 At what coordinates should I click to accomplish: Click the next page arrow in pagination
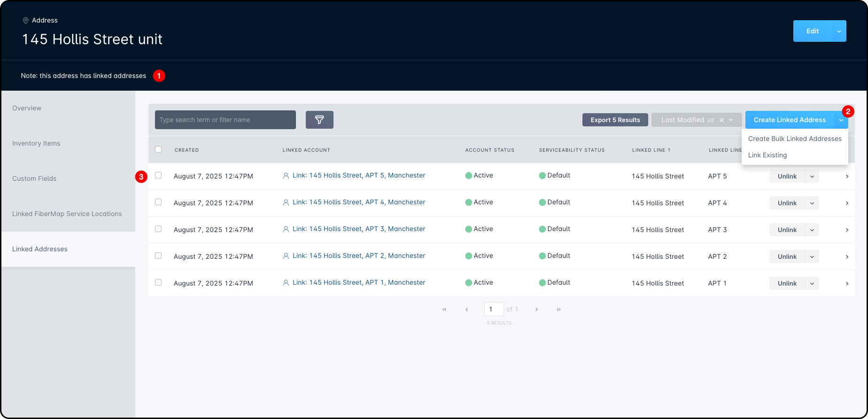click(536, 310)
